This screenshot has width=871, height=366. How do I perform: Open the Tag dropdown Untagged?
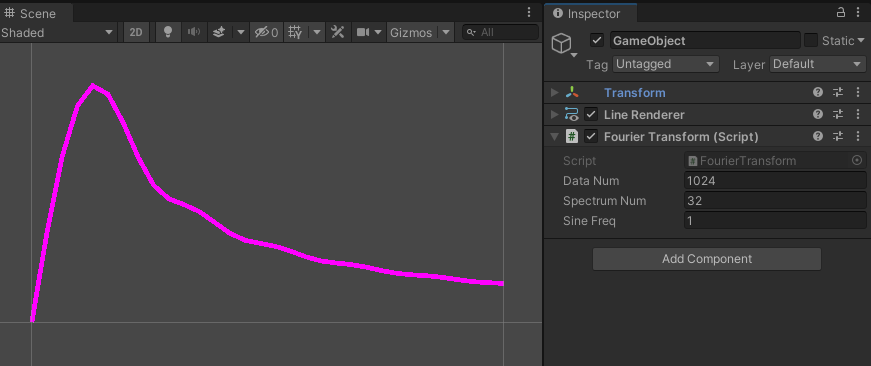[x=665, y=64]
